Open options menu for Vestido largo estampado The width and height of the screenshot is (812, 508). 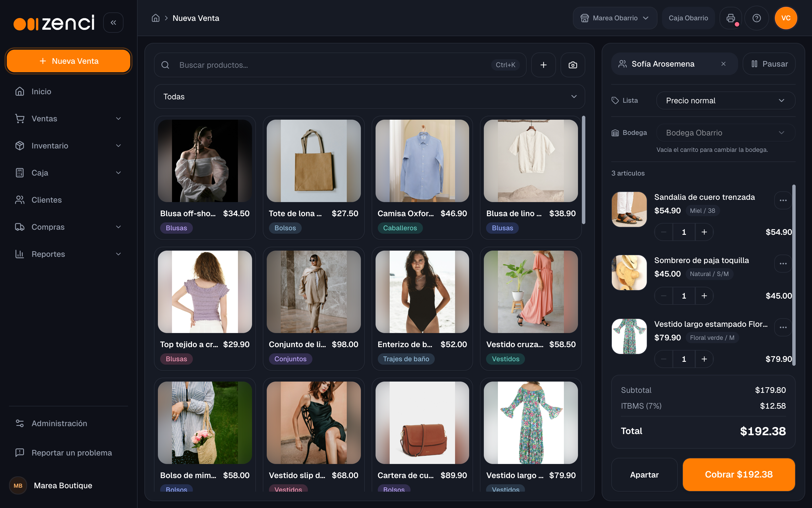783,327
